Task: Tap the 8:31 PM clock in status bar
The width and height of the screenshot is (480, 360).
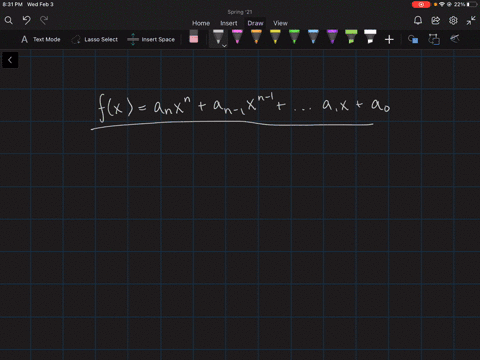Action: coord(13,4)
